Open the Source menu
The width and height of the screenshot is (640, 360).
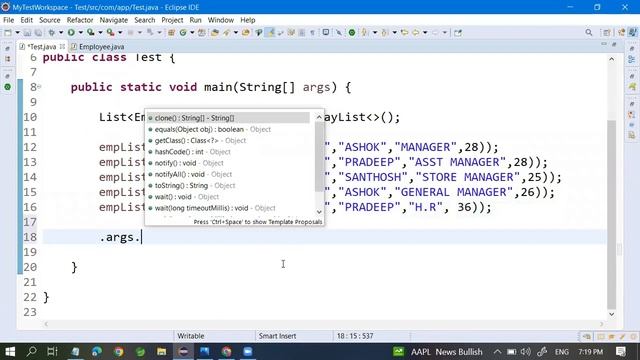click(x=49, y=20)
